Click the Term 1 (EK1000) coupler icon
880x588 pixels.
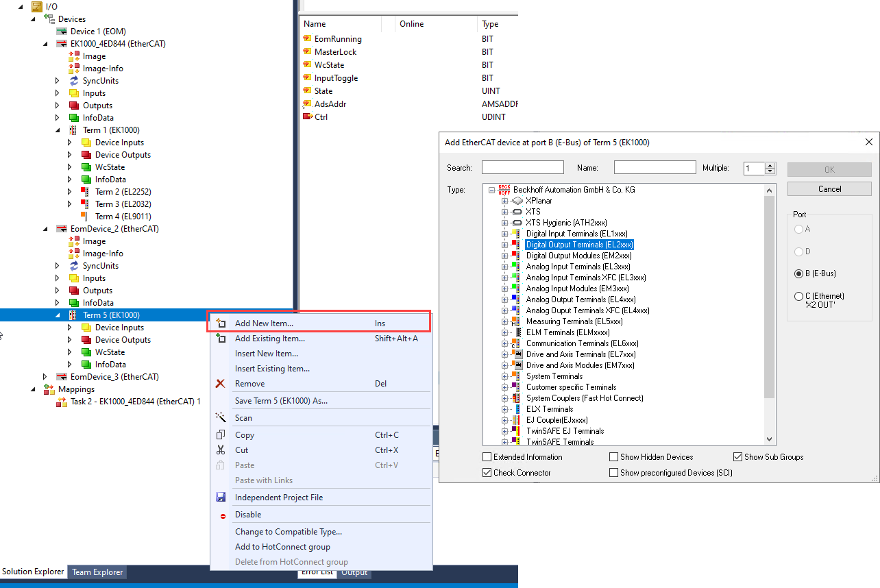(74, 130)
